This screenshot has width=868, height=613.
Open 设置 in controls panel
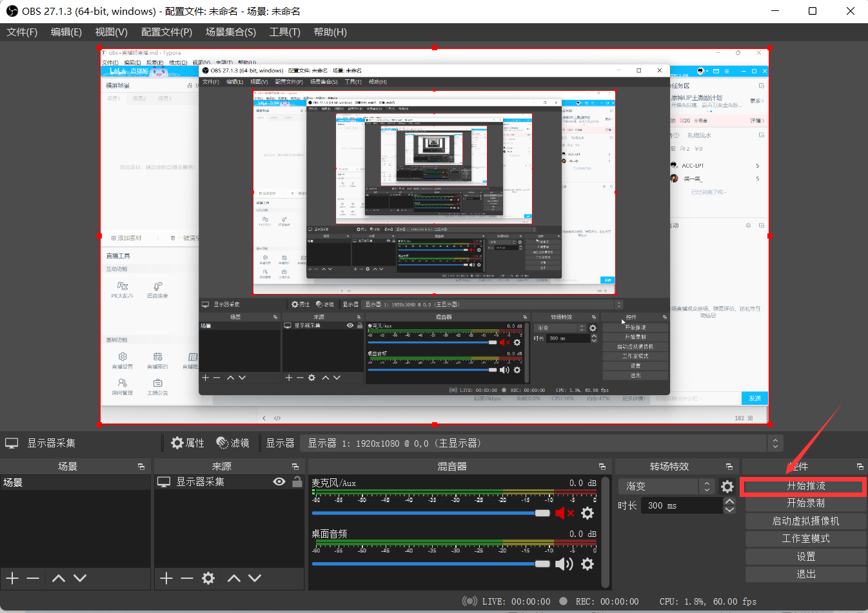coord(805,556)
